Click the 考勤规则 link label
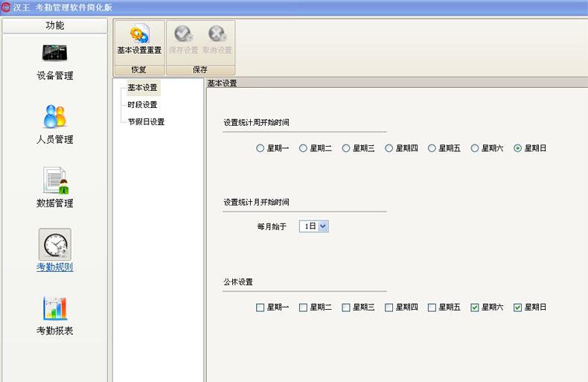Image resolution: width=588 pixels, height=382 pixels. click(54, 267)
